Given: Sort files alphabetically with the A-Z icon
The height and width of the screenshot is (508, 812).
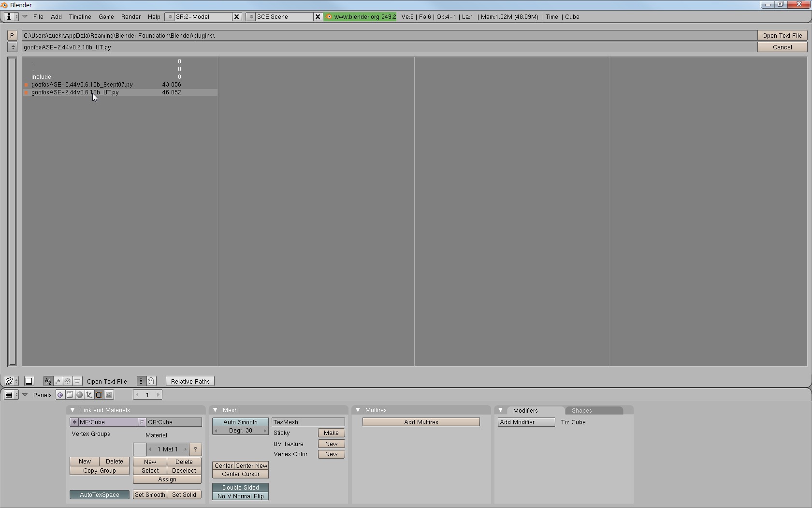Looking at the screenshot, I should tap(48, 381).
